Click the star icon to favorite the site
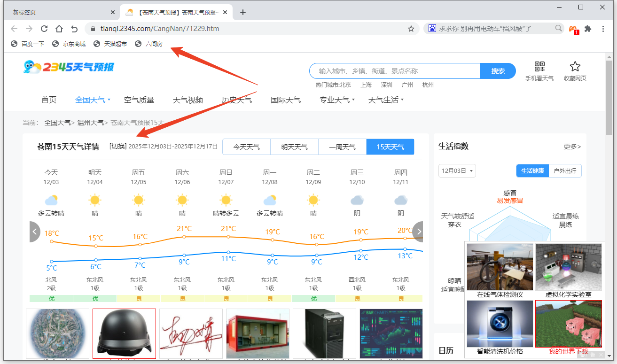The width and height of the screenshot is (617, 364). point(575,67)
